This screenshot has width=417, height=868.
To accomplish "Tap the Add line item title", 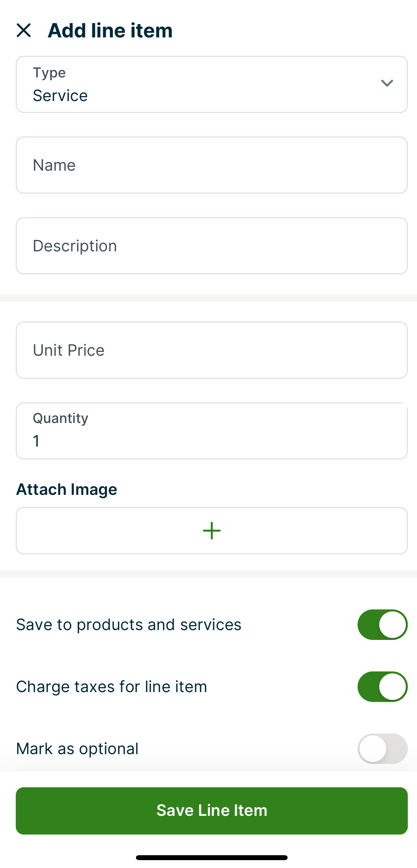I will pyautogui.click(x=110, y=30).
